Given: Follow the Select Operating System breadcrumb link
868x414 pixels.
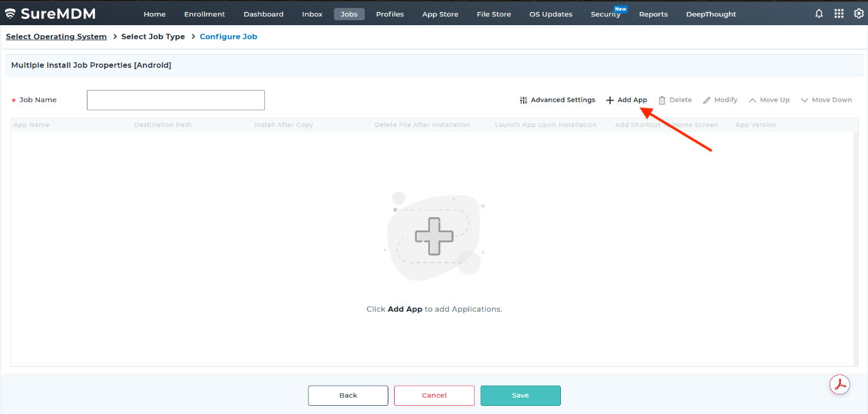Looking at the screenshot, I should pyautogui.click(x=56, y=36).
